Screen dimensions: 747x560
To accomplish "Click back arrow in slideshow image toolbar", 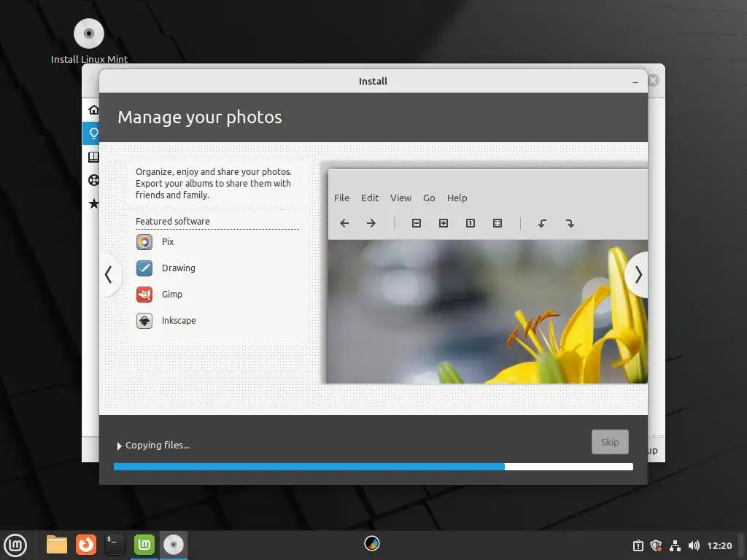I will (344, 223).
